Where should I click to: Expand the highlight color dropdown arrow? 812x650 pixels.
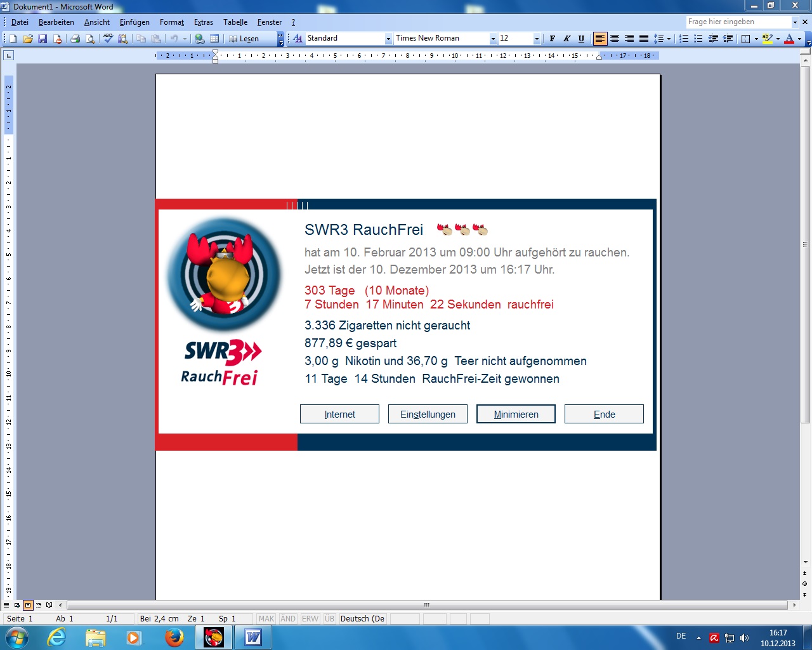778,39
